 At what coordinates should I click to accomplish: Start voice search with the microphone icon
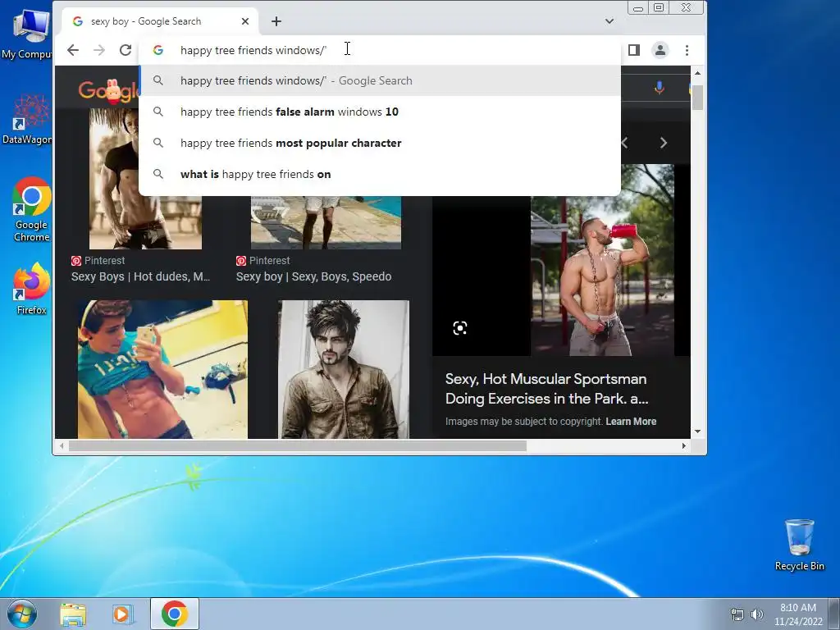click(659, 88)
